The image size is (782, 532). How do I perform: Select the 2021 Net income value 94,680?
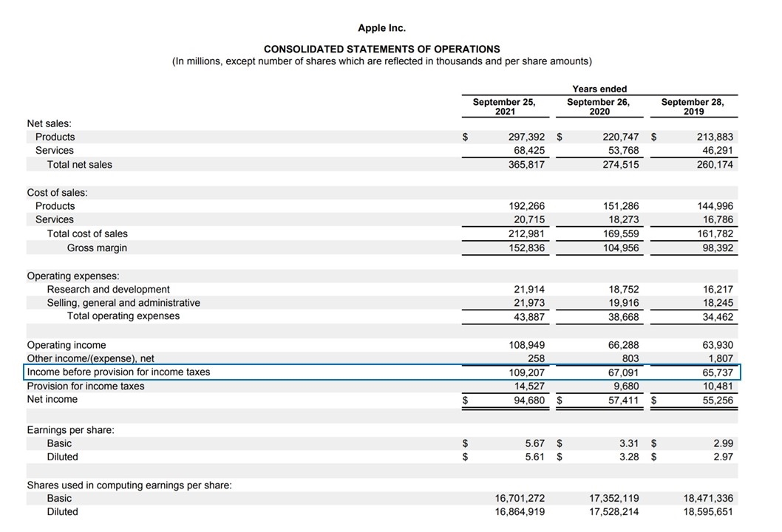pyautogui.click(x=529, y=400)
